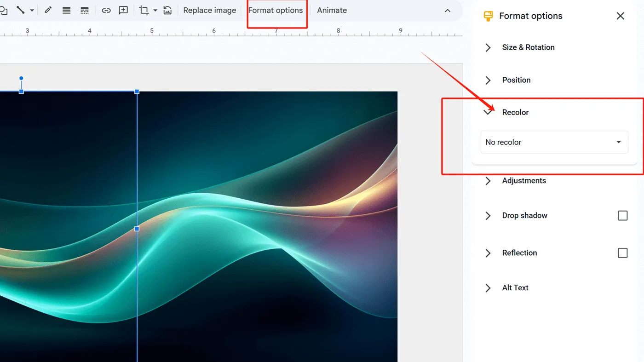Enable the Reflection checkbox

point(622,253)
